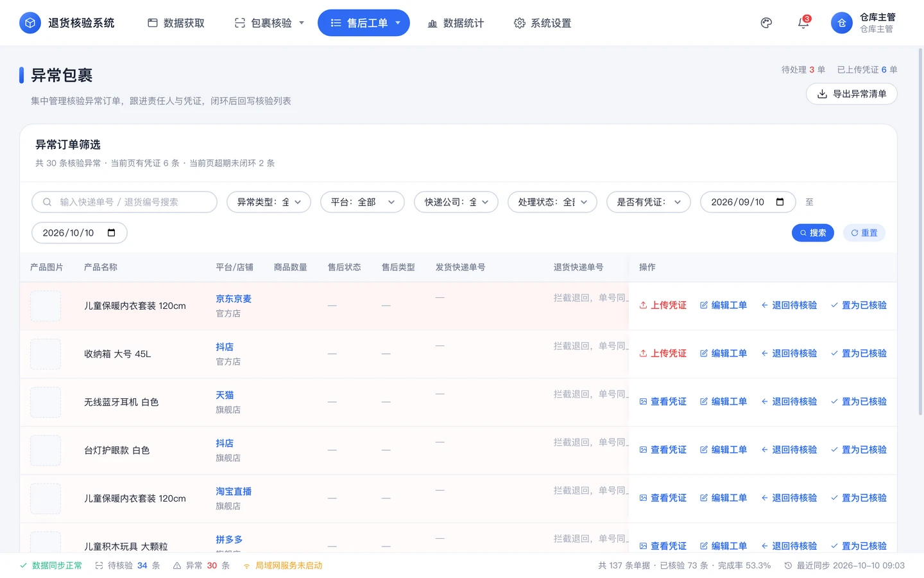Click 退回待核验 for the 淘宝直播 row
The height and width of the screenshot is (578, 924).
click(789, 498)
